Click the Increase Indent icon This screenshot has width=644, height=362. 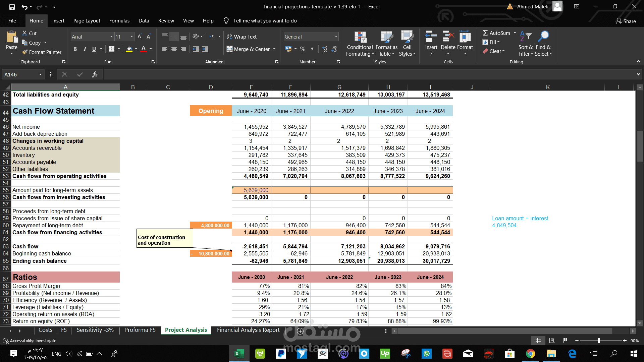[205, 49]
